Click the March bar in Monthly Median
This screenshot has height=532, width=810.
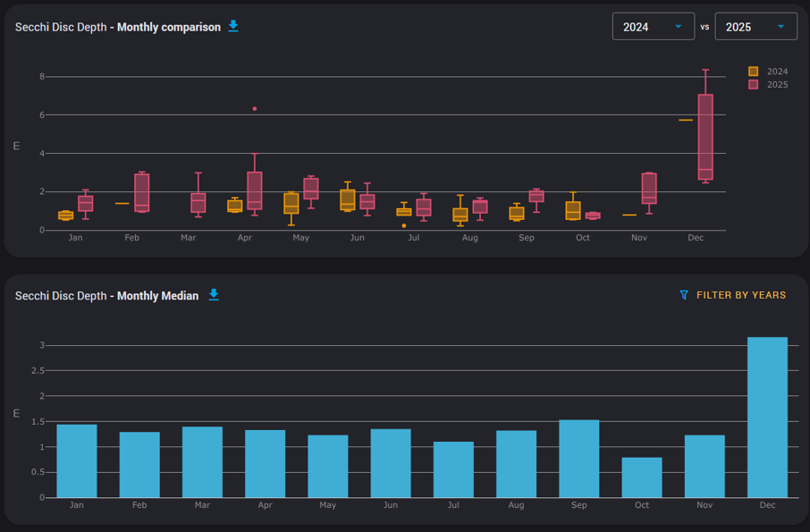coord(202,462)
